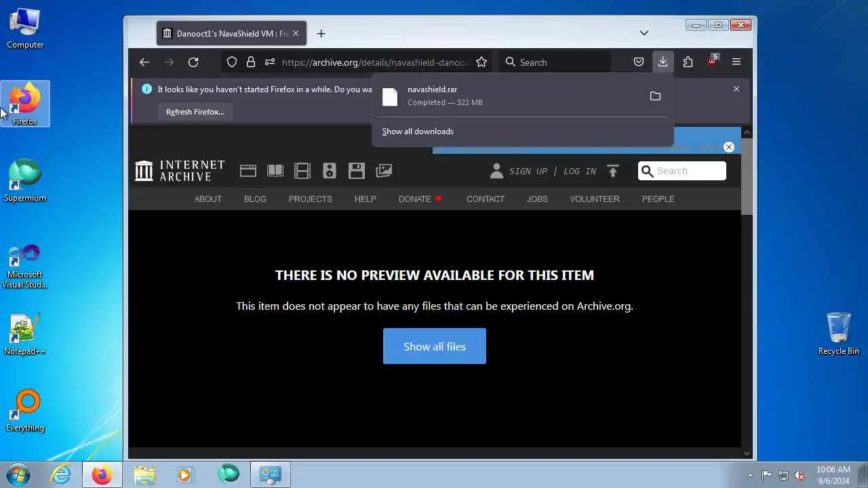Select the Danooct1's NavaShield VM tab

click(231, 33)
